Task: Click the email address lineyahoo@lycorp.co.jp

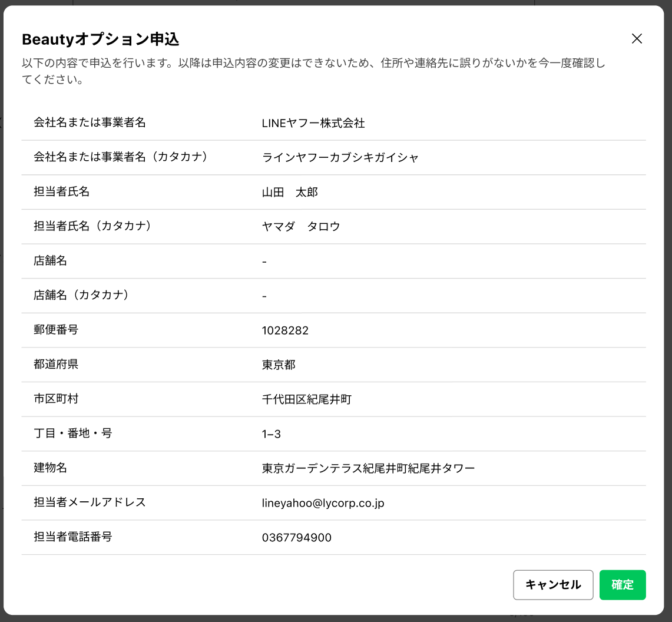Action: click(x=323, y=503)
